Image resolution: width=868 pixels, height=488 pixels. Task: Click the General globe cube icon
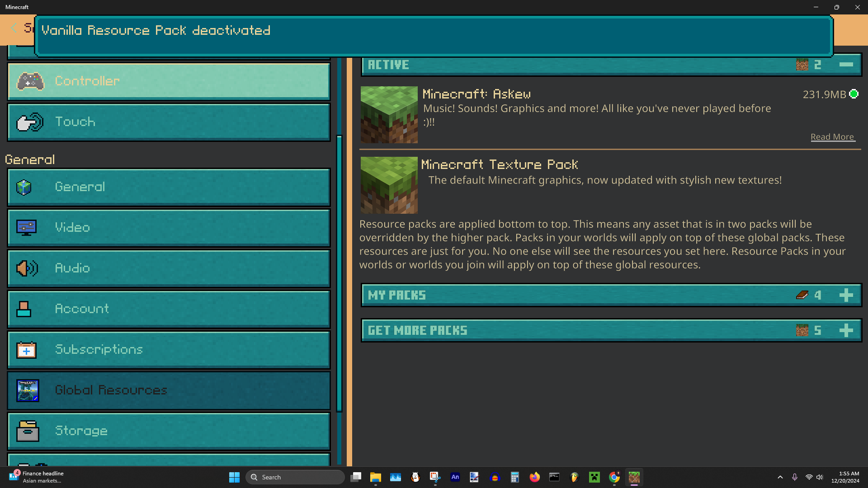tap(24, 187)
